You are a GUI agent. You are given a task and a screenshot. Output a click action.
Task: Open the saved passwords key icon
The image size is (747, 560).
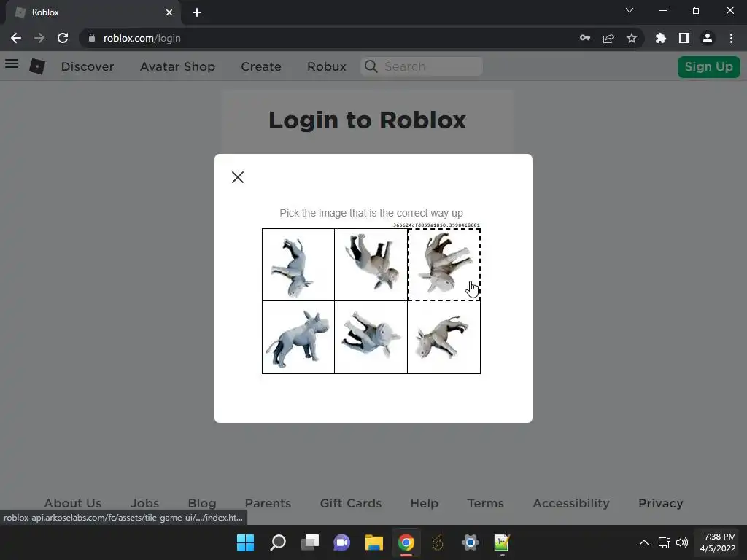585,38
